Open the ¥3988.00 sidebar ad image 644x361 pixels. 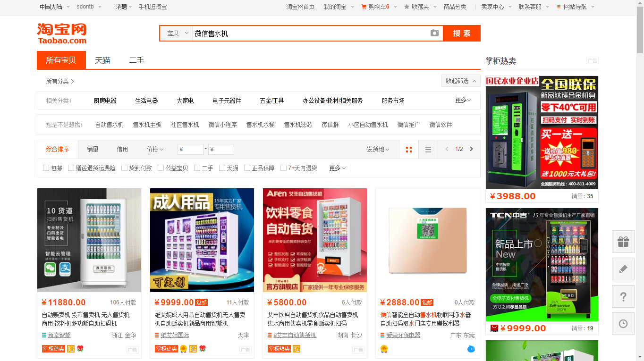[x=542, y=133]
